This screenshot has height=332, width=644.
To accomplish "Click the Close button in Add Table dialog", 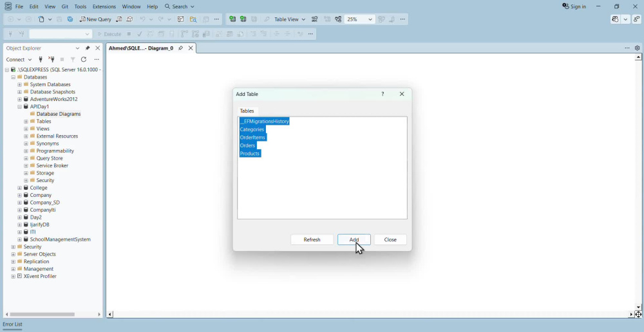I will 390,239.
